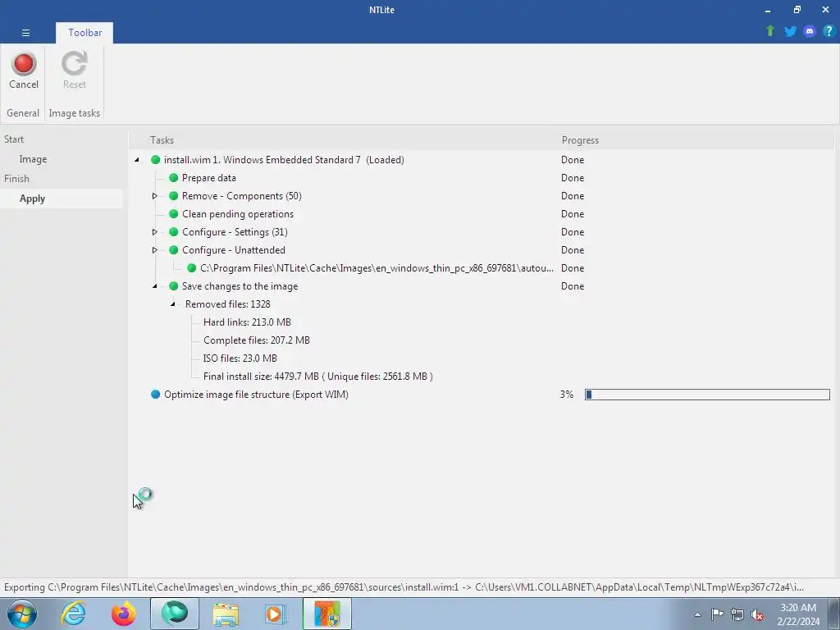Expand the Remove - Components (50) node

point(155,196)
